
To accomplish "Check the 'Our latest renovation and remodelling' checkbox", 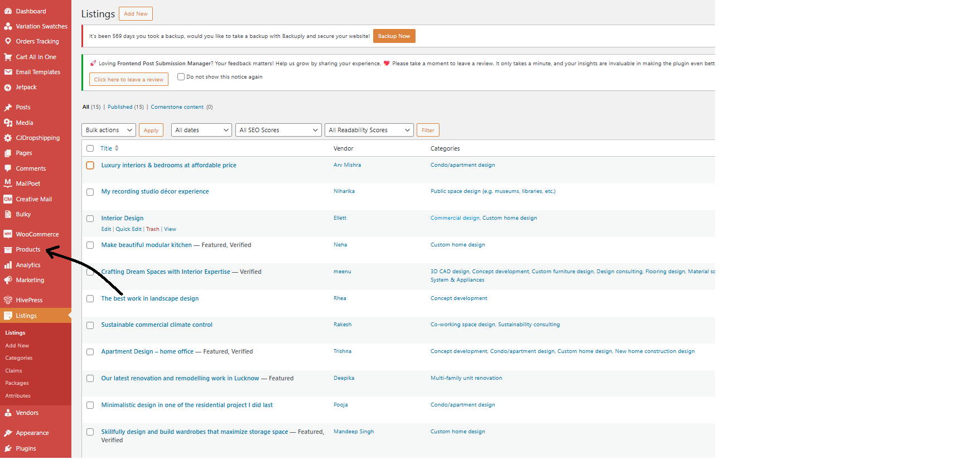I will click(x=90, y=379).
